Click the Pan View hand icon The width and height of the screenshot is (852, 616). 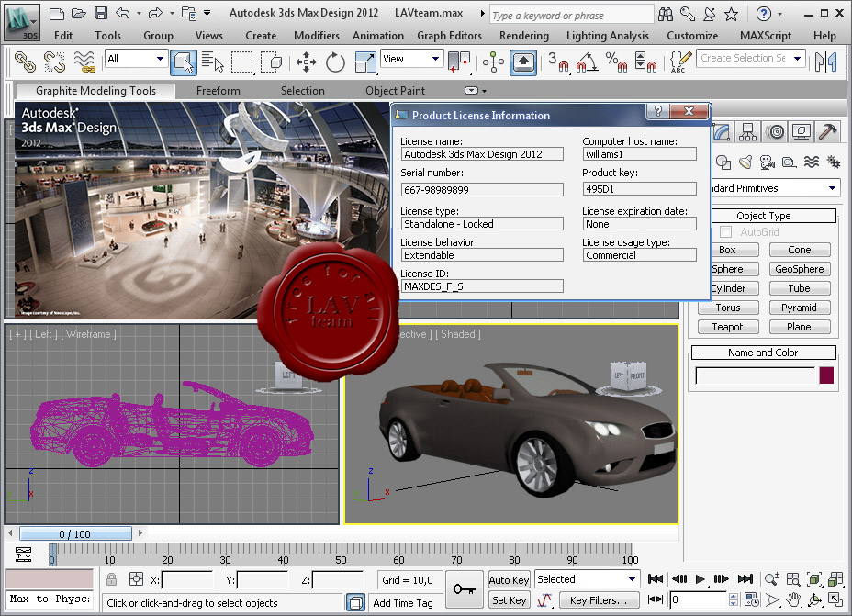[794, 599]
